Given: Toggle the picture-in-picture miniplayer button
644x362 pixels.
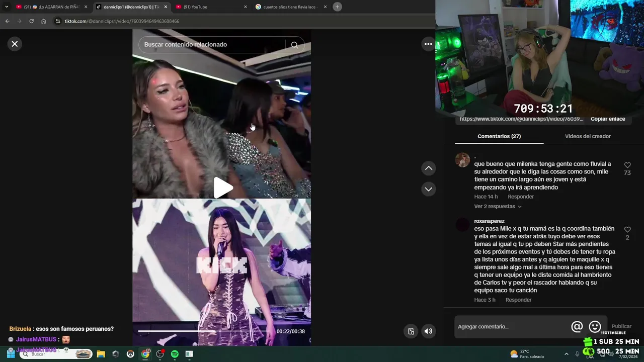Looking at the screenshot, I should [411, 331].
